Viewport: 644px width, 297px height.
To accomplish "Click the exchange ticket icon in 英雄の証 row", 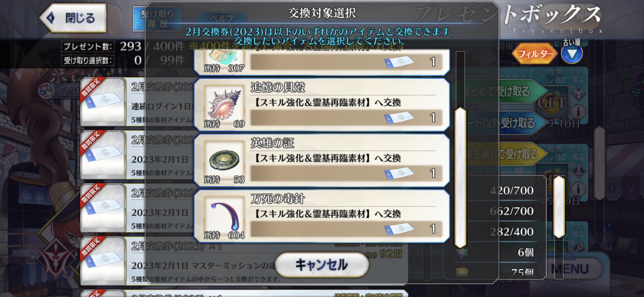I will click(x=399, y=173).
